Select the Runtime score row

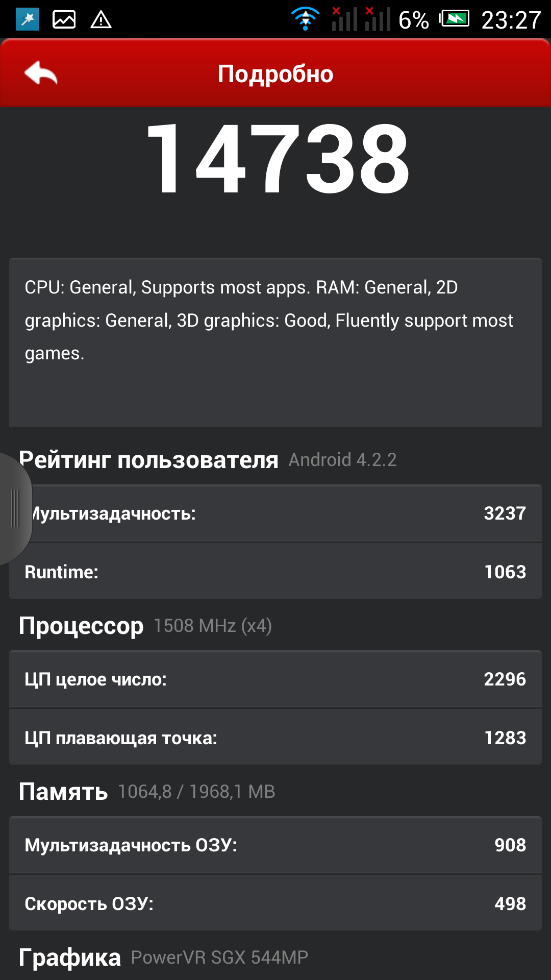tap(275, 572)
